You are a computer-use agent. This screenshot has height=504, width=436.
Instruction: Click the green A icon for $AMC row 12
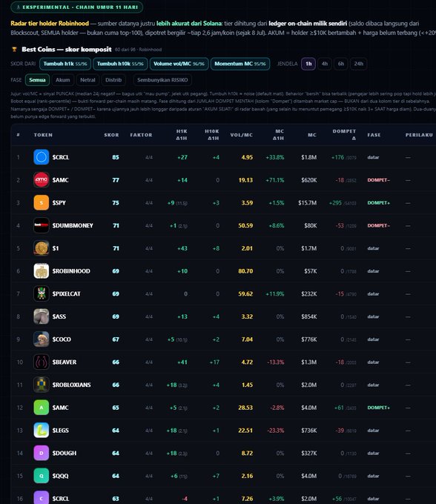click(x=42, y=408)
